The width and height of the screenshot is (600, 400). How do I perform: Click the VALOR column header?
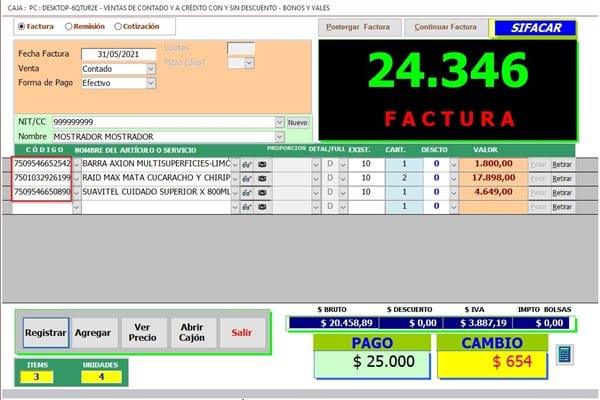tap(485, 150)
